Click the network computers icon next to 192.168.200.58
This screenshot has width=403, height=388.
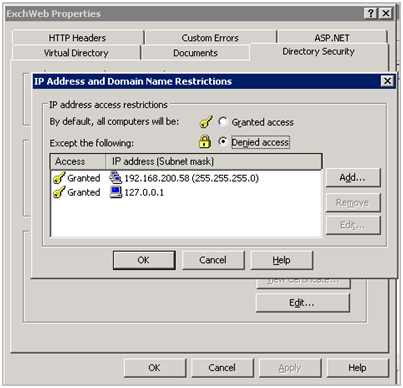point(115,178)
